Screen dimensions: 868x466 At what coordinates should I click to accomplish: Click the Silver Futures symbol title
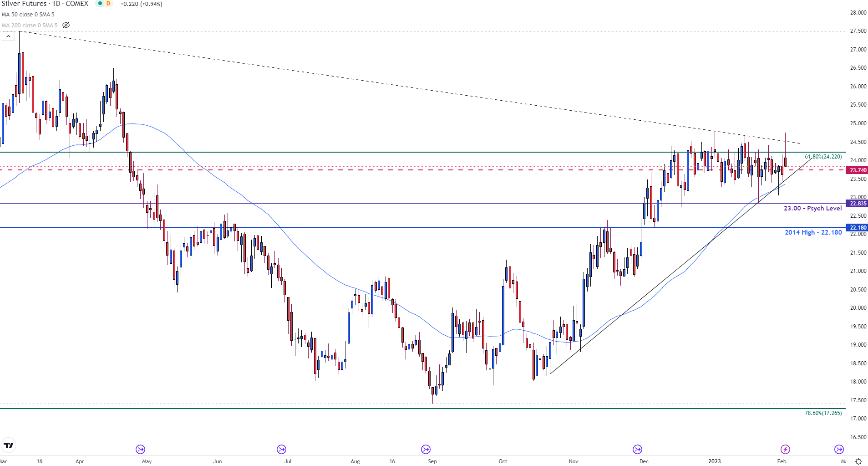click(45, 4)
